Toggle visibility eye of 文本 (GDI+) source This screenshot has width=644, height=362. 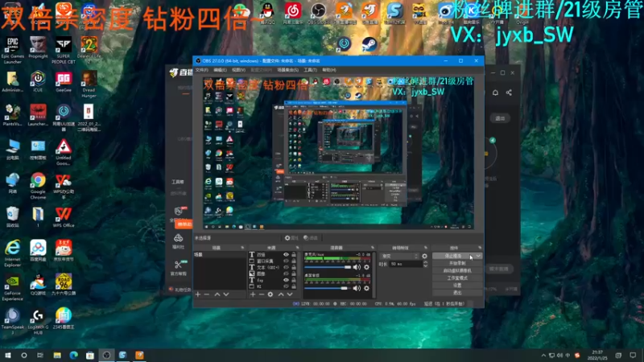click(286, 267)
